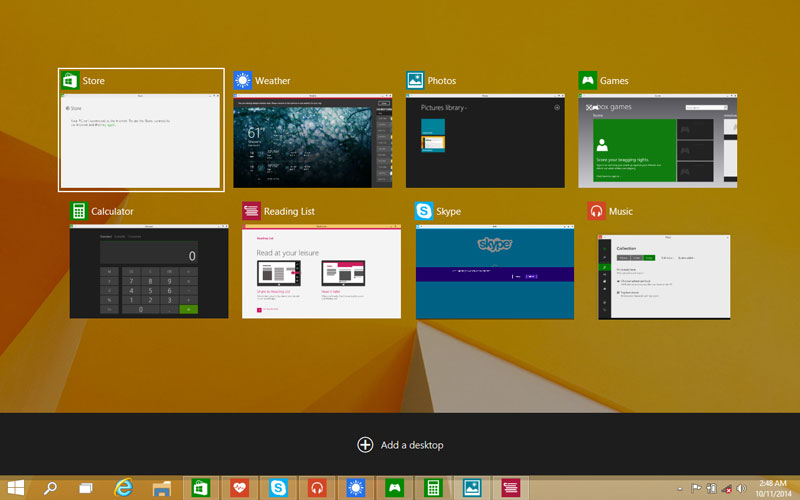This screenshot has height=500, width=800.
Task: Click the power battery tray icon
Action: tap(711, 488)
